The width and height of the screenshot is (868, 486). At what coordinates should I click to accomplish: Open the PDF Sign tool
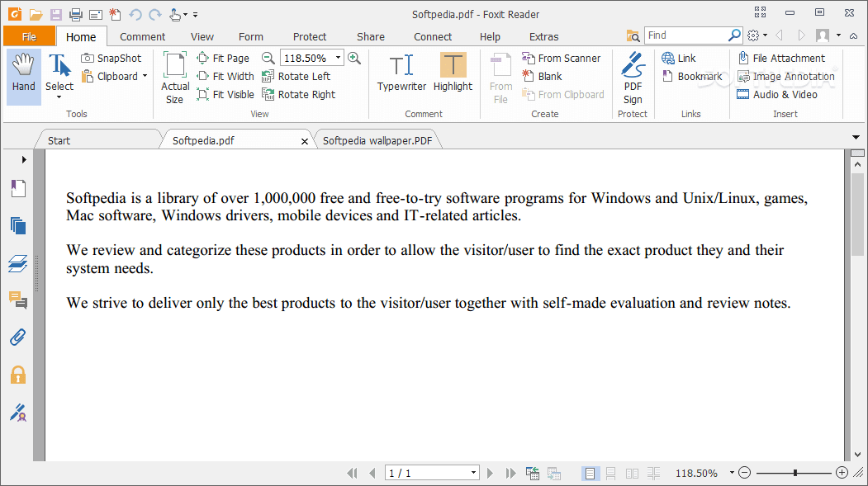tap(633, 78)
